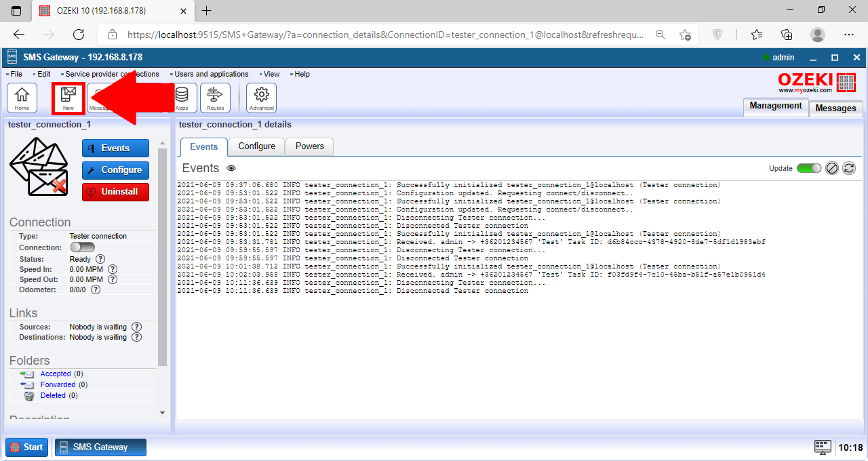Click the OZEKI 10 browser tab

point(113,10)
